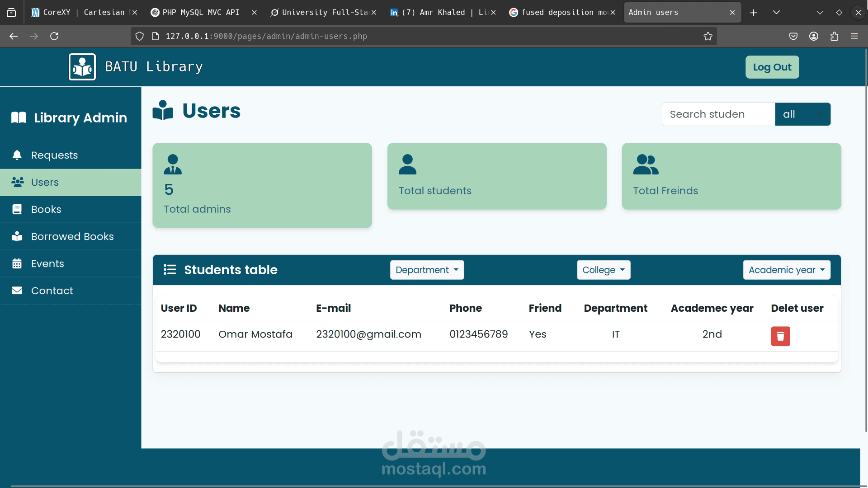Image resolution: width=868 pixels, height=488 pixels.
Task: Click the Events calendar icon in sidebar
Action: (17, 263)
